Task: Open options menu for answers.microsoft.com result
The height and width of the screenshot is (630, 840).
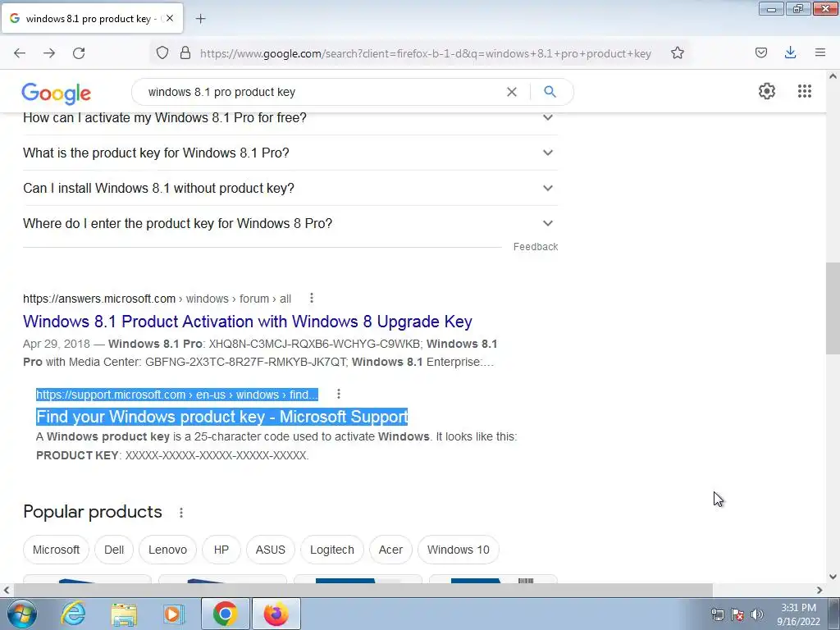Action: pos(311,298)
